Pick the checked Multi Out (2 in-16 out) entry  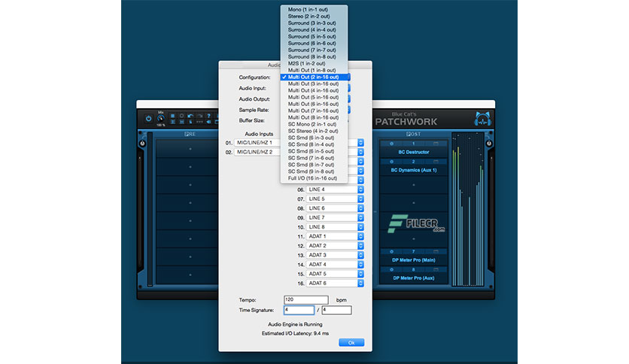[314, 77]
